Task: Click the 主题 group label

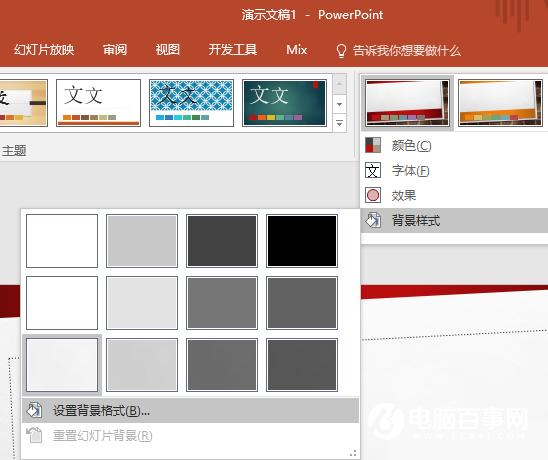Action: click(x=14, y=151)
